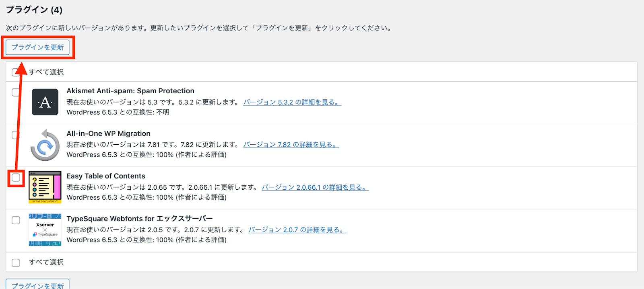The image size is (644, 289).
Task: Open バージョン 2.0.66.1 の詳細を見る link
Action: [315, 187]
